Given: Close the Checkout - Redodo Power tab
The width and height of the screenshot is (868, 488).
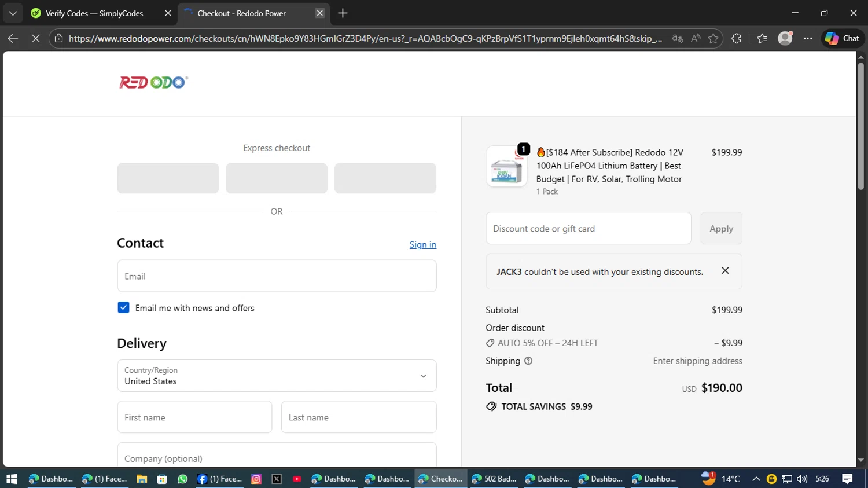Looking at the screenshot, I should pos(320,13).
